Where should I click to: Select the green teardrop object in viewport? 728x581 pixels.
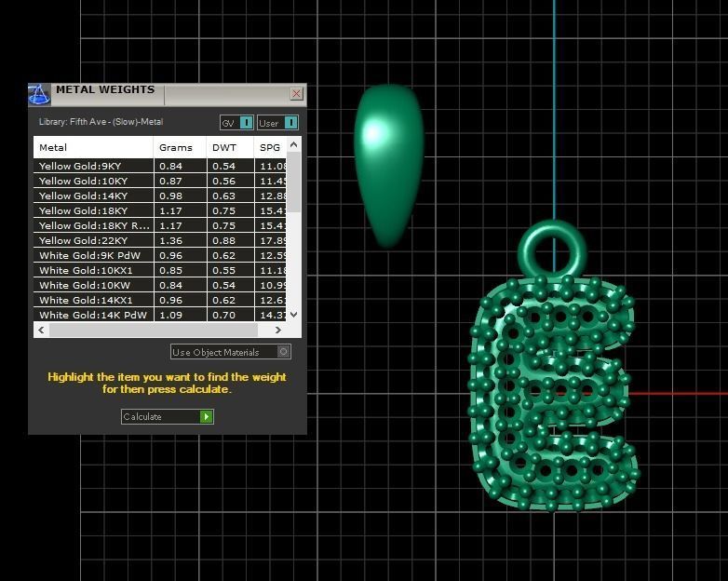(x=389, y=165)
